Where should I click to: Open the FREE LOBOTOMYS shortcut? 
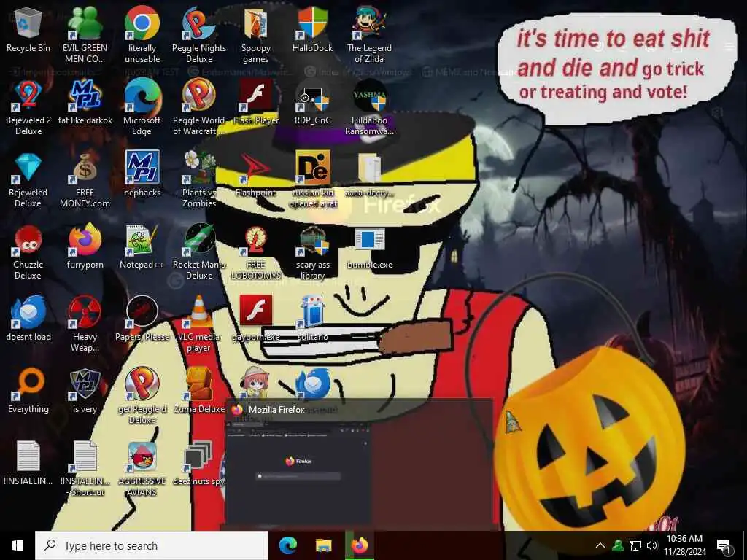pyautogui.click(x=256, y=252)
